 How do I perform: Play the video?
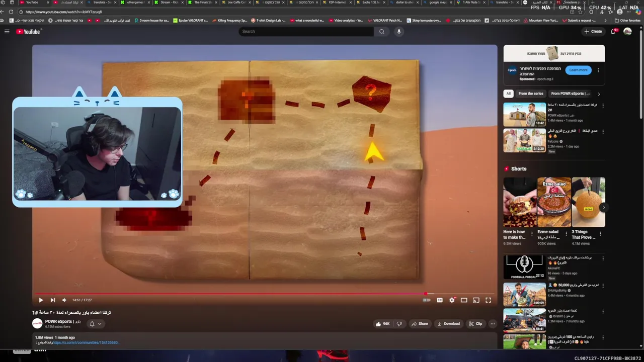pyautogui.click(x=41, y=300)
